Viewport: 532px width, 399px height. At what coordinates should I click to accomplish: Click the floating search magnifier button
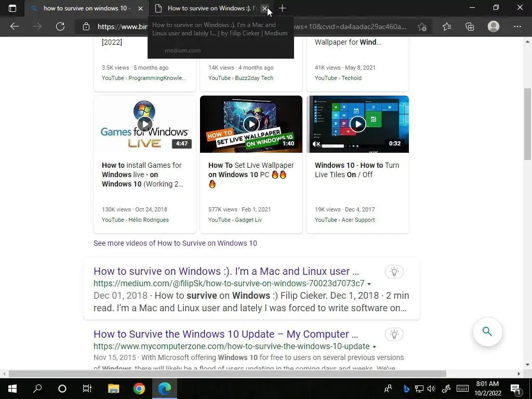[x=487, y=331]
